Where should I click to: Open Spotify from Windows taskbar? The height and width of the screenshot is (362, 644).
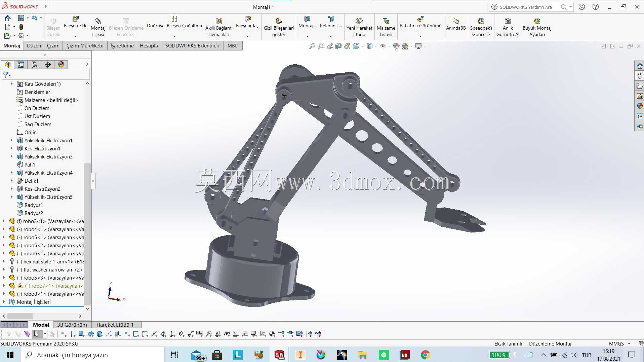pyautogui.click(x=384, y=355)
